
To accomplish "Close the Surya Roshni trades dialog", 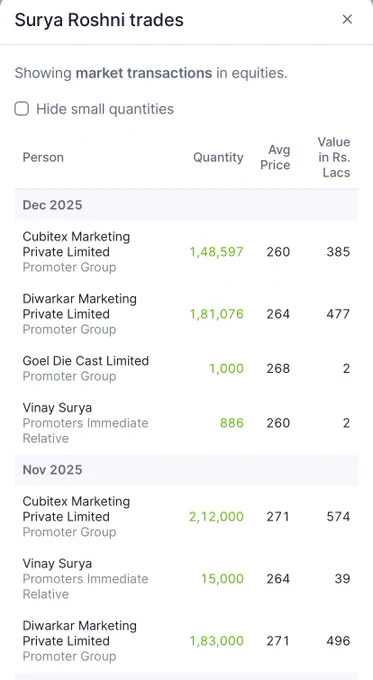I will [x=347, y=20].
